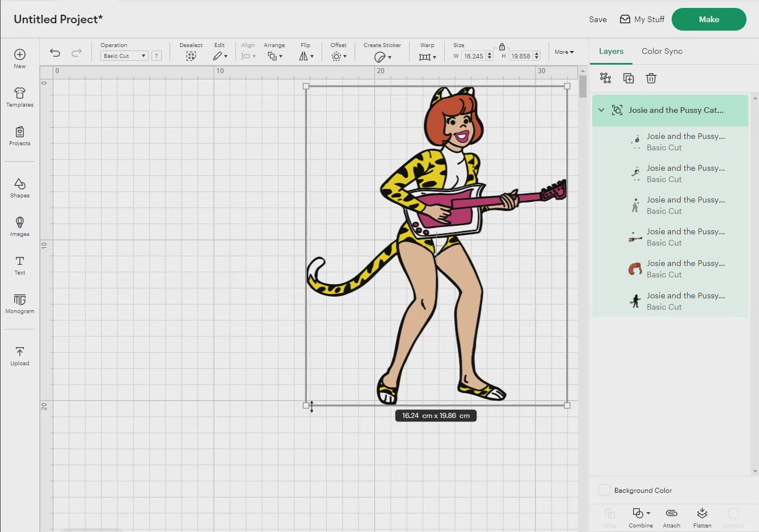
Task: Click the height size field
Action: [x=521, y=56]
